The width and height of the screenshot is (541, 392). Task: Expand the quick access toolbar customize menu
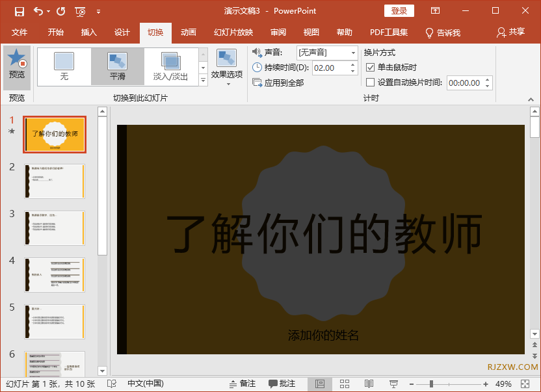99,10
